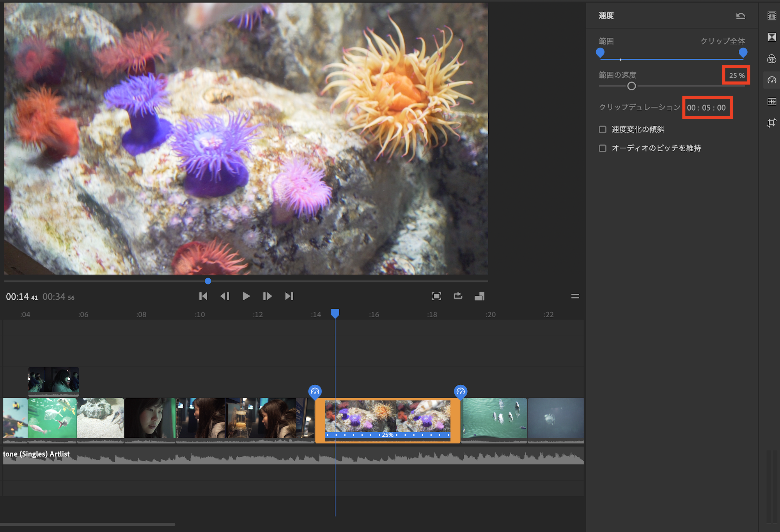Click speed badge at clip end
Viewport: 780px width, 532px height.
click(461, 391)
